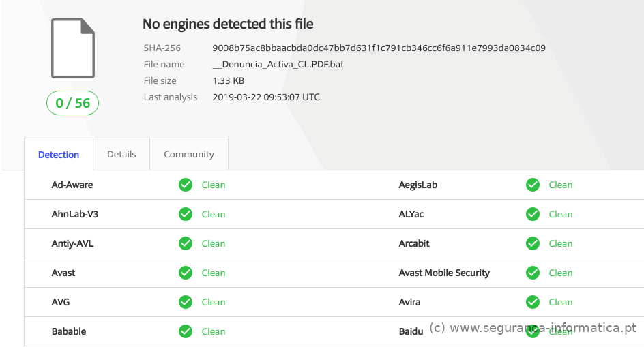The image size is (644, 347).
Task: Click green checkmark icon for AhnLab-V3
Action: tap(186, 214)
